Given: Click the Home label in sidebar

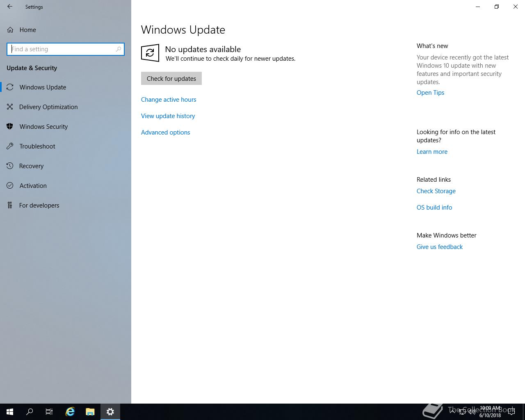Looking at the screenshot, I should point(27,30).
